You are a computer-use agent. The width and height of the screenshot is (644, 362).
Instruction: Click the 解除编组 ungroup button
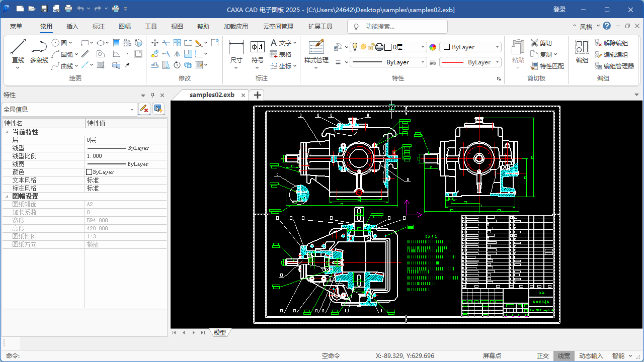coord(611,43)
